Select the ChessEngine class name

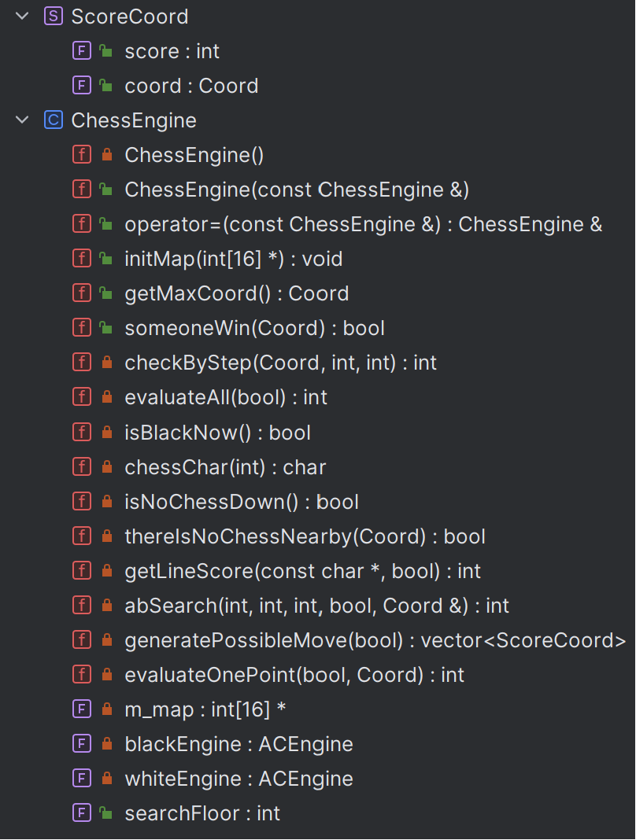pyautogui.click(x=134, y=120)
